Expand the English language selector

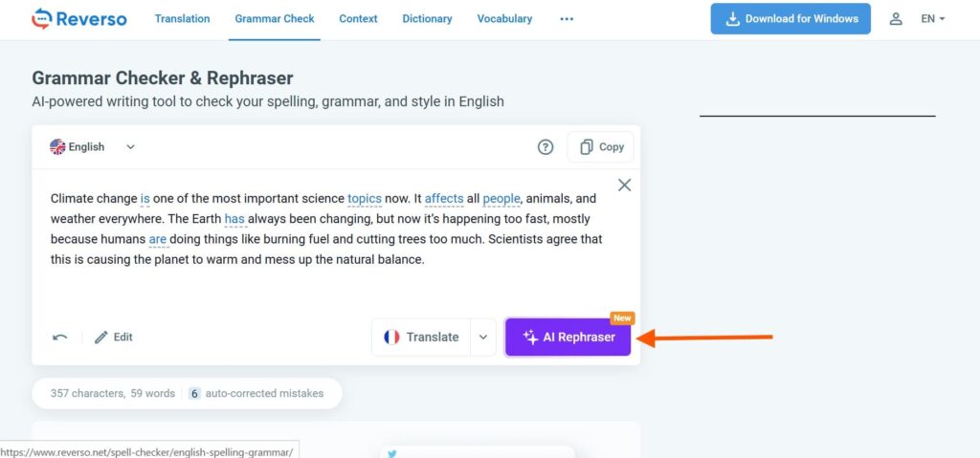click(93, 147)
